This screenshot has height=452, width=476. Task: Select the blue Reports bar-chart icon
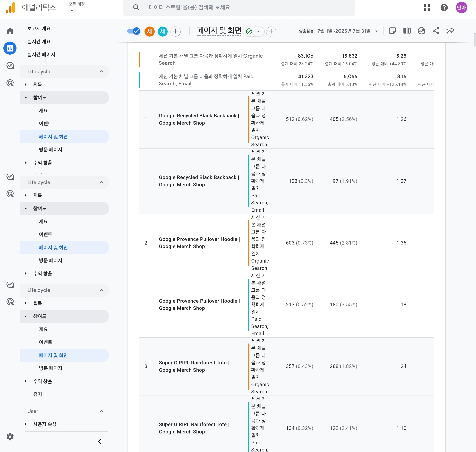coord(10,48)
